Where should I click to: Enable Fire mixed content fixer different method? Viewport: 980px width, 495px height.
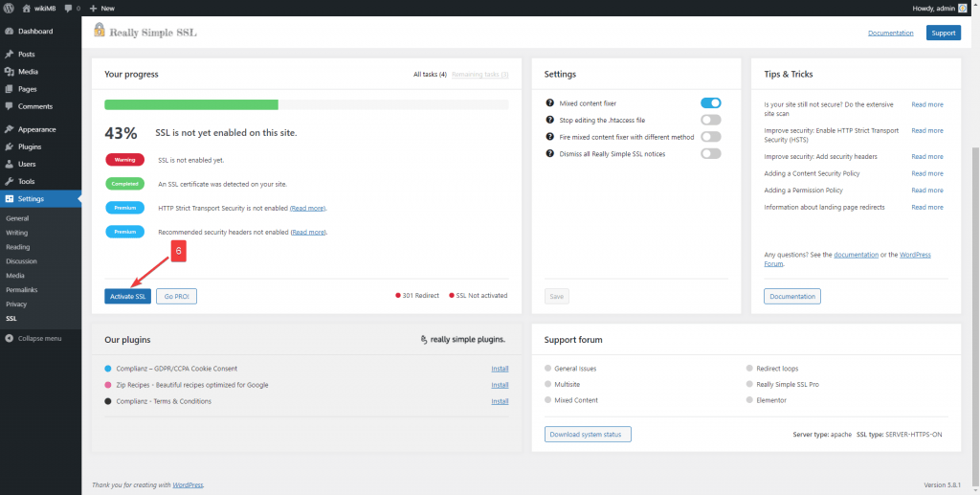point(711,136)
